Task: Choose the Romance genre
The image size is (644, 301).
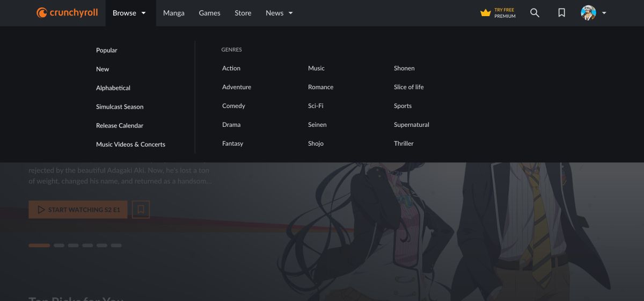Action: [320, 87]
